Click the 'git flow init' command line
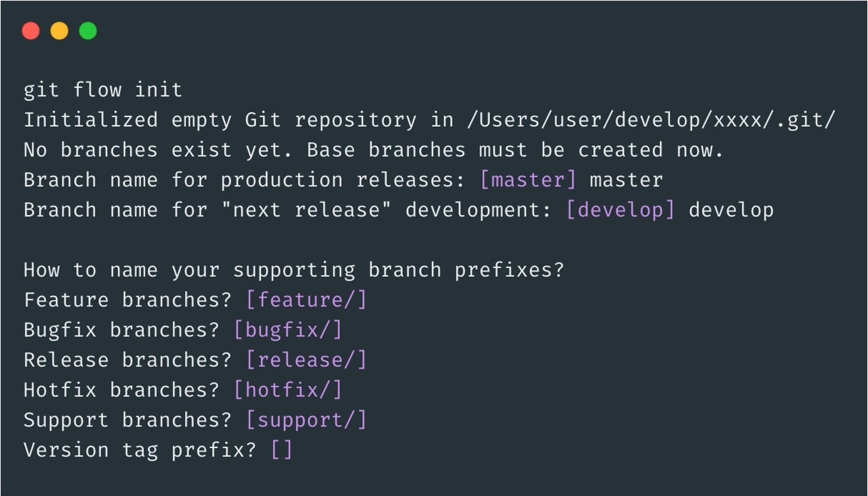Screen dimensions: 868x496 tap(103, 90)
